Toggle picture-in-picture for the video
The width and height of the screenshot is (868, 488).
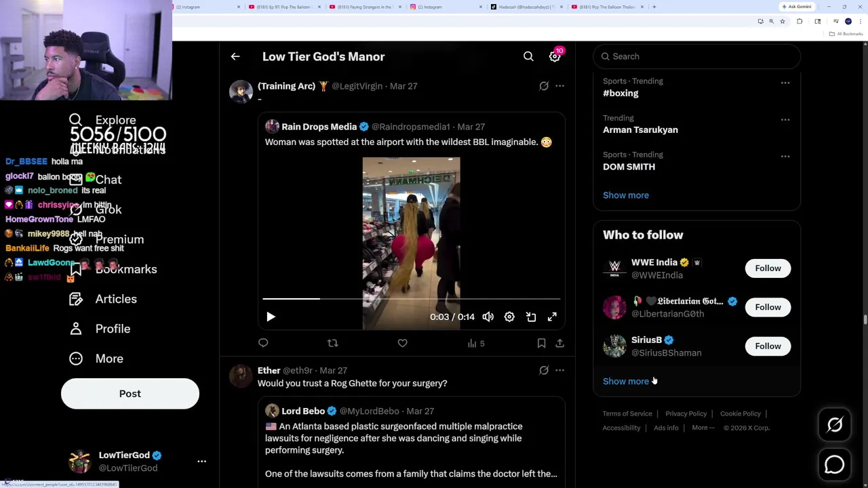(531, 317)
